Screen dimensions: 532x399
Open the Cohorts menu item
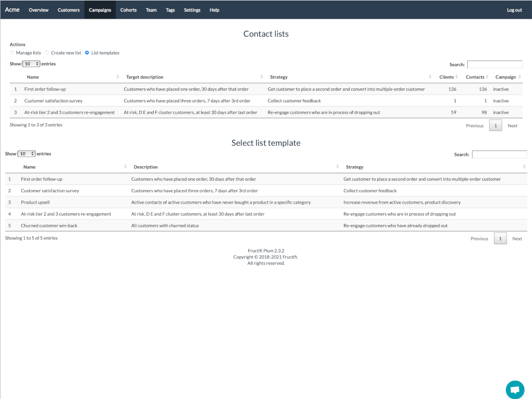(x=128, y=10)
